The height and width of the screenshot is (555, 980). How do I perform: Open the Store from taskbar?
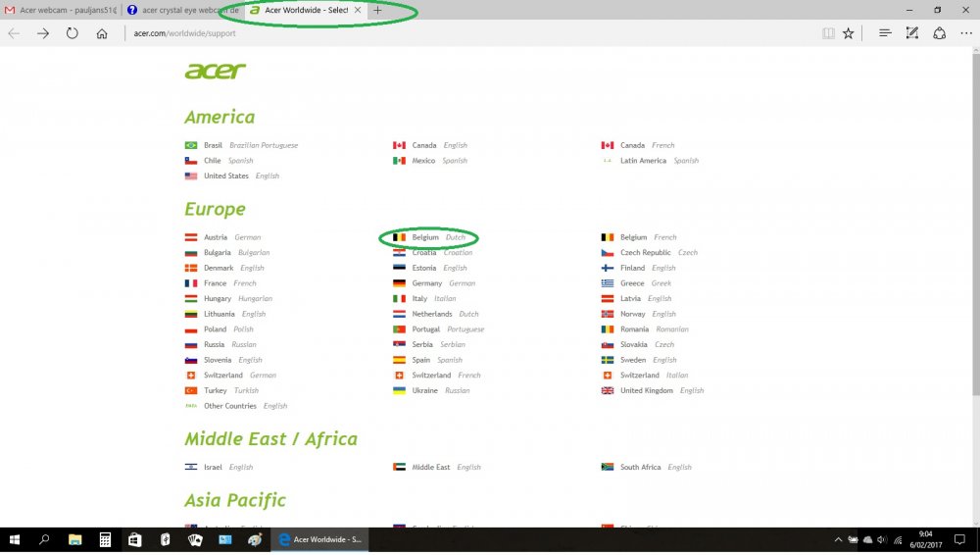point(135,539)
